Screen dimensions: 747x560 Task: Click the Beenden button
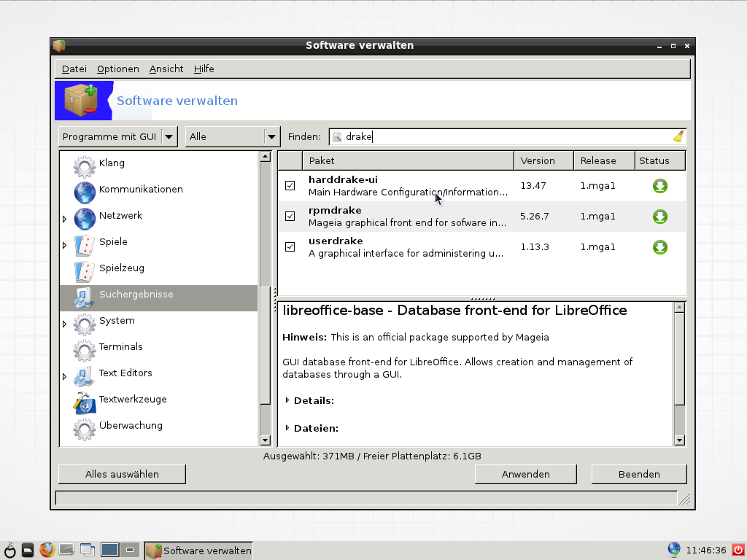[x=639, y=474]
